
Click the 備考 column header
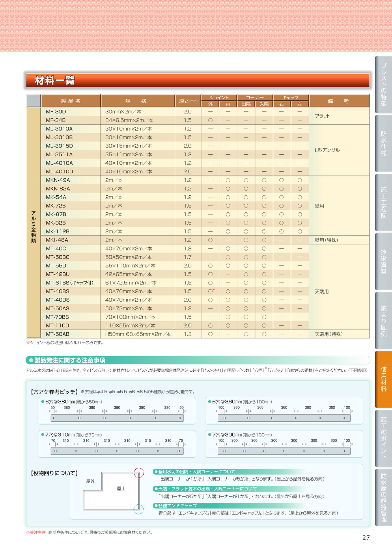pyautogui.click(x=339, y=101)
